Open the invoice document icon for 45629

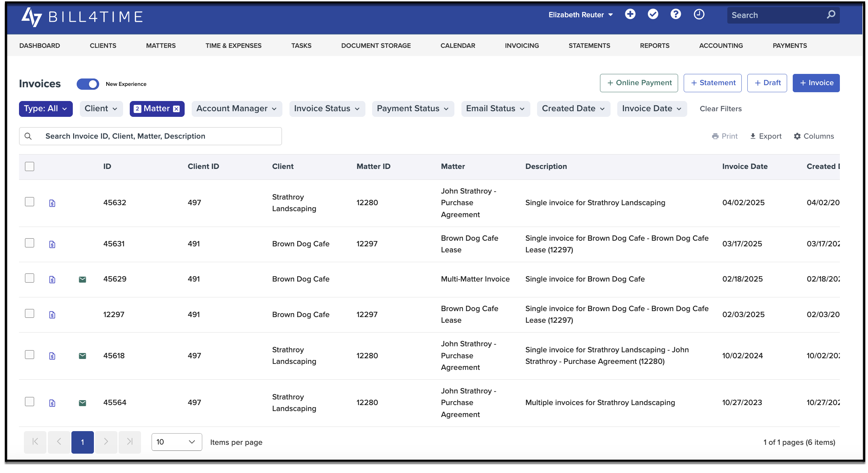(52, 279)
